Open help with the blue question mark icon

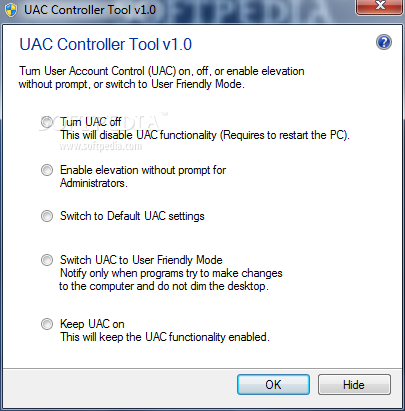pos(384,43)
